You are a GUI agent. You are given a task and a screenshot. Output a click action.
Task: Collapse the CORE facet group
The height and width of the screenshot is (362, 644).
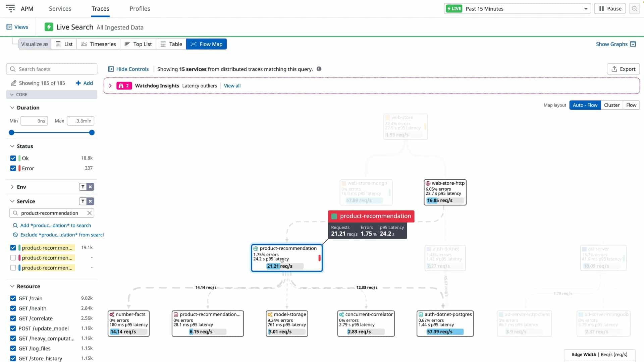[x=52, y=95]
